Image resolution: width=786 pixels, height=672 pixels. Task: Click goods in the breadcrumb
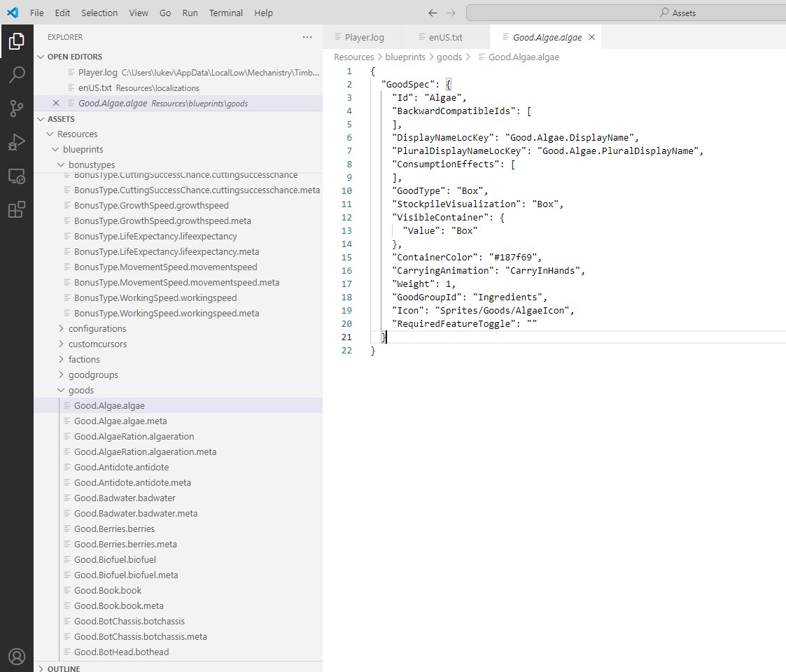click(x=449, y=57)
